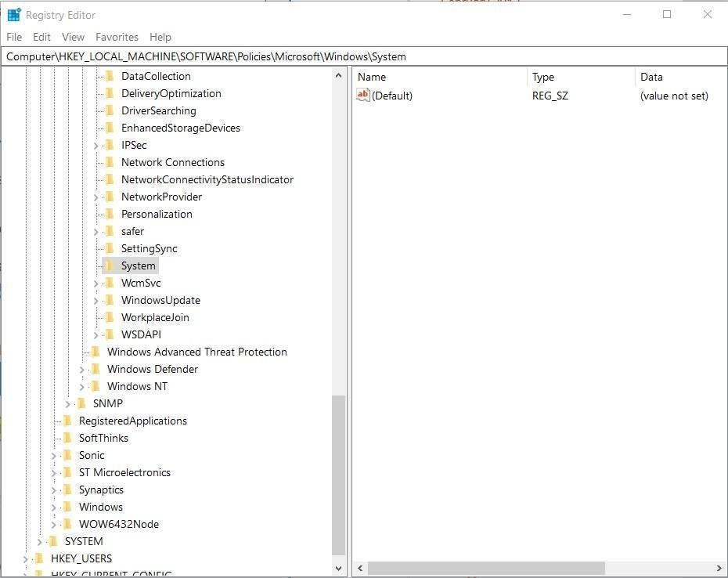Image resolution: width=728 pixels, height=578 pixels.
Task: Expand the safer key
Action: (x=96, y=232)
